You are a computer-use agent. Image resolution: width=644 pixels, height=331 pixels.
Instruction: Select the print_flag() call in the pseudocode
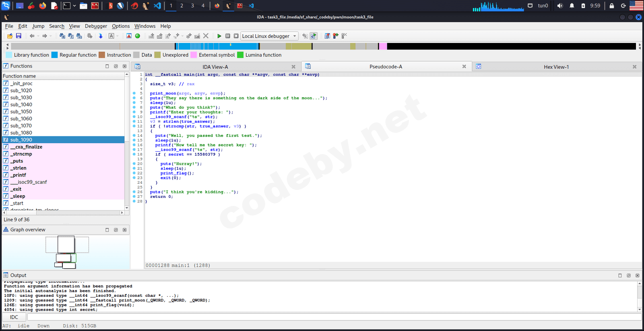click(x=177, y=173)
